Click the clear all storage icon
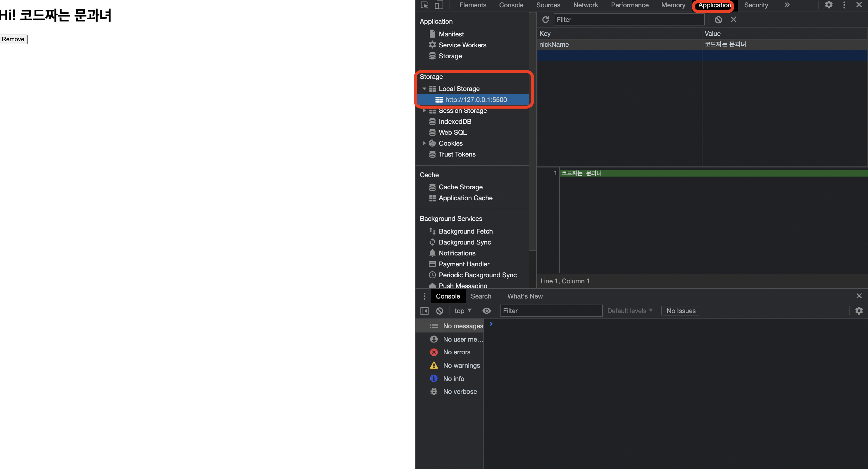868x469 pixels. [718, 19]
